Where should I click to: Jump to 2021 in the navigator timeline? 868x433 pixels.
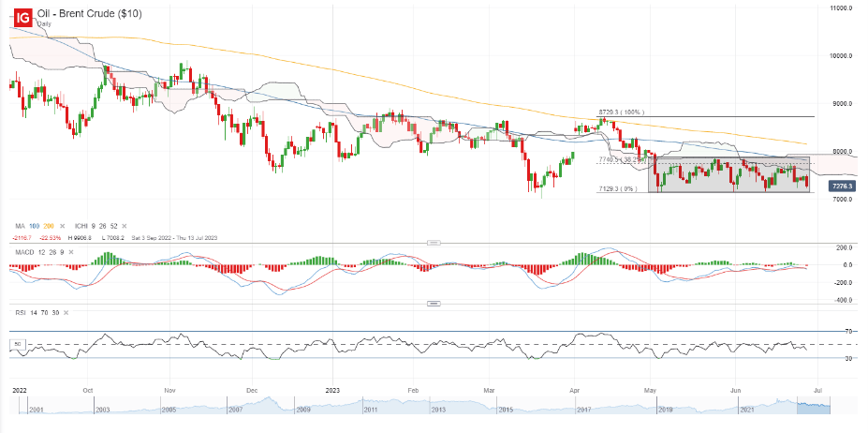tap(747, 410)
